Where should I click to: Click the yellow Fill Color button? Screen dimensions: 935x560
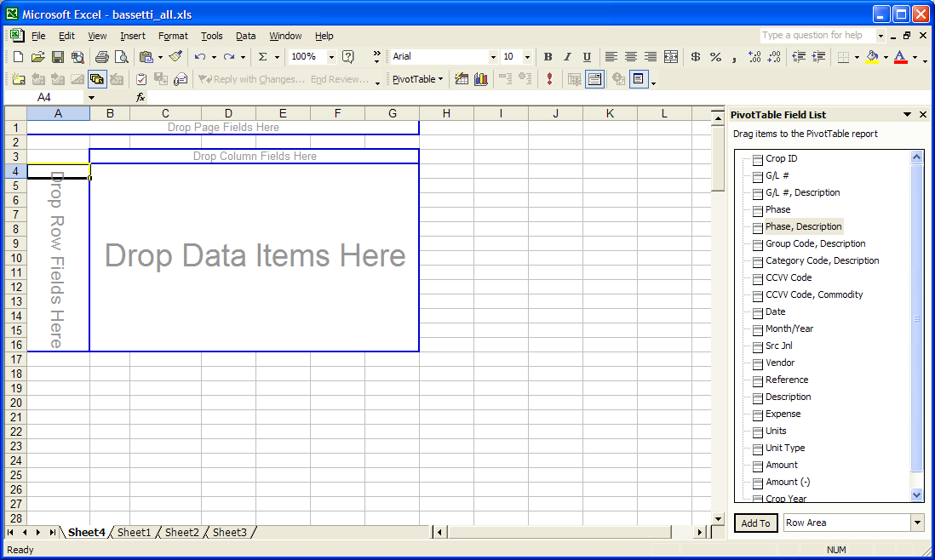[x=871, y=57]
